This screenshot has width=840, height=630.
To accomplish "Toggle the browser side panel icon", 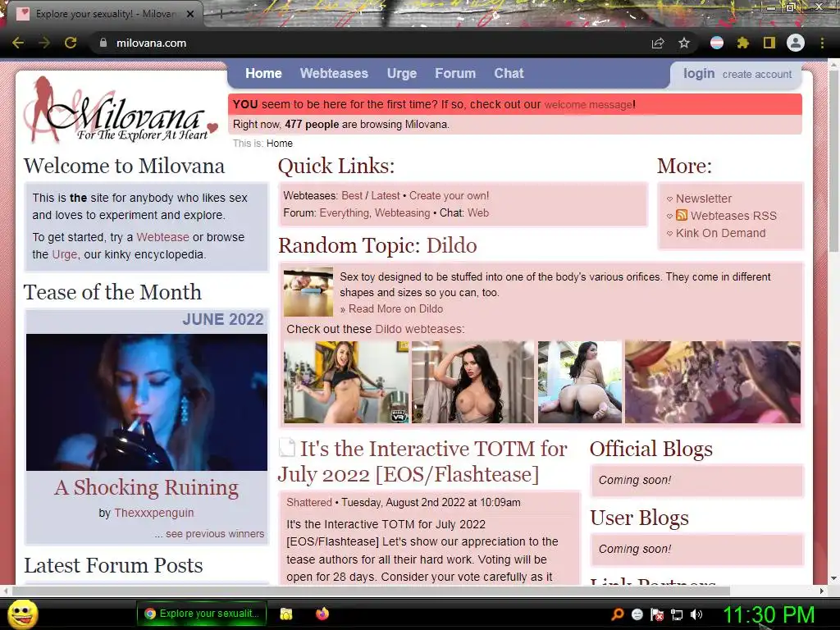I will coord(769,43).
